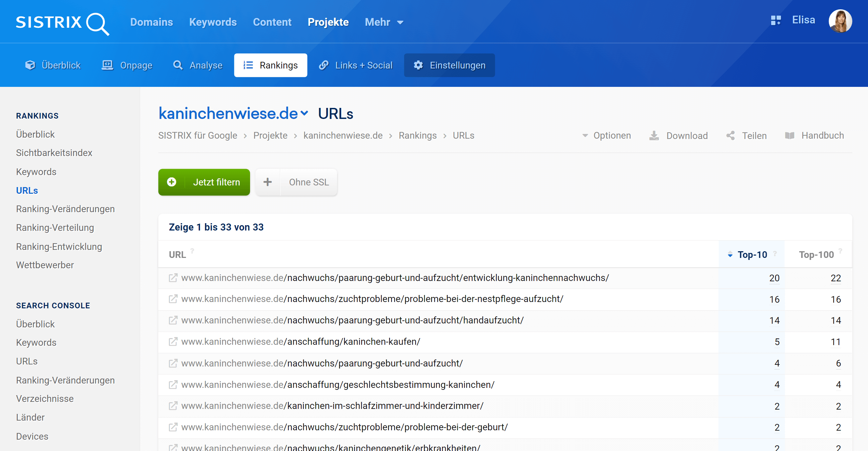Viewport: 868px width, 451px height.
Task: Expand the Mehr dropdown menu
Action: pyautogui.click(x=384, y=22)
